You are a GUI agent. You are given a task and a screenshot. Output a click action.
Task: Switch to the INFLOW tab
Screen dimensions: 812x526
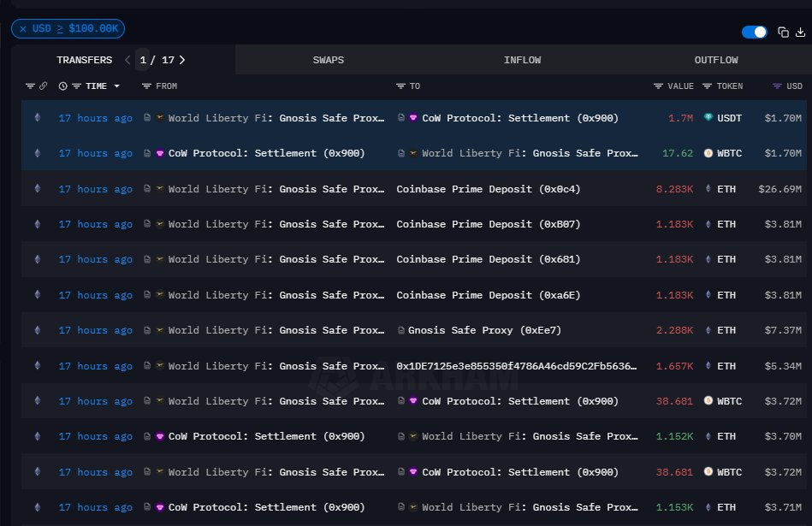click(522, 60)
